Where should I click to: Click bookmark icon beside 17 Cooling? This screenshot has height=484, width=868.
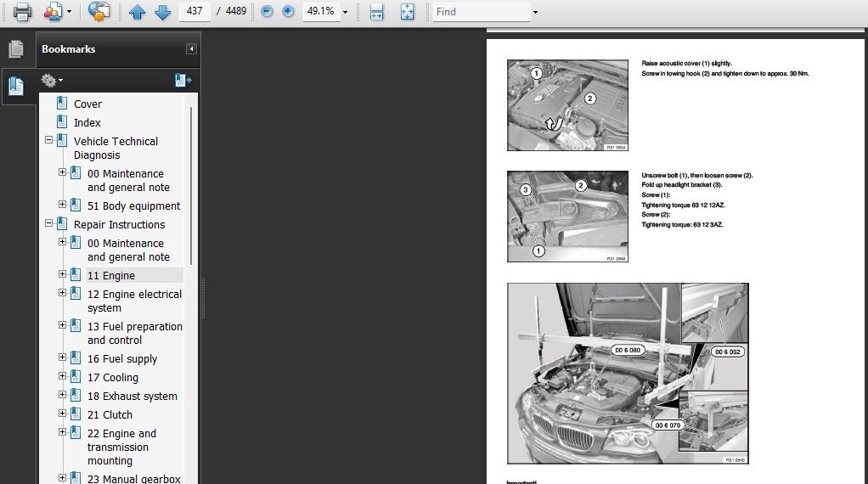[x=76, y=376]
